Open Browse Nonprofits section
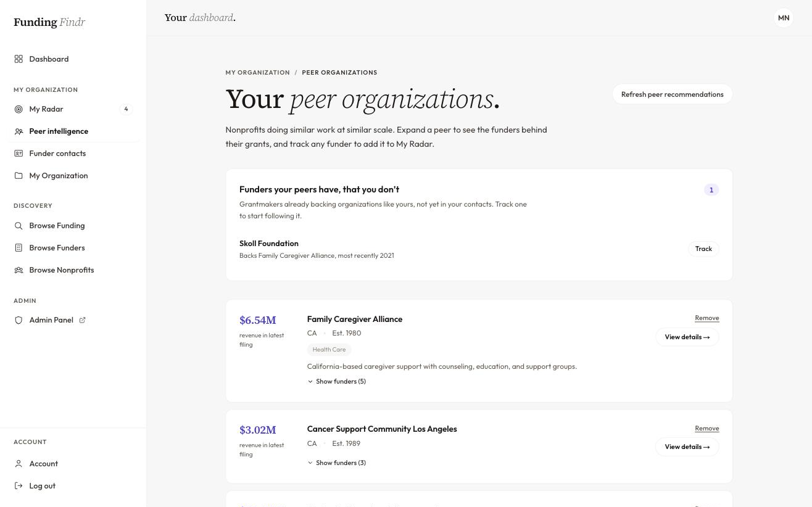Screen dimensions: 812x507 pos(73,270)
